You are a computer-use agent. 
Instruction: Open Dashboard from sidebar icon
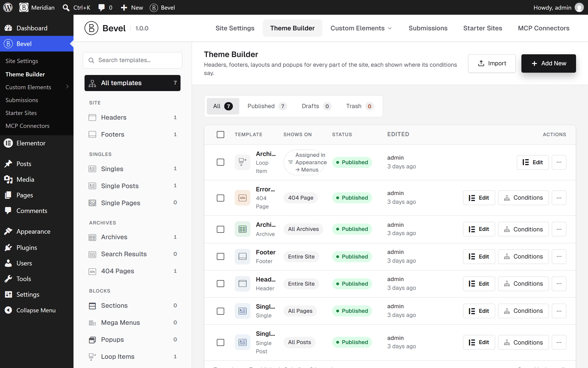pos(8,28)
